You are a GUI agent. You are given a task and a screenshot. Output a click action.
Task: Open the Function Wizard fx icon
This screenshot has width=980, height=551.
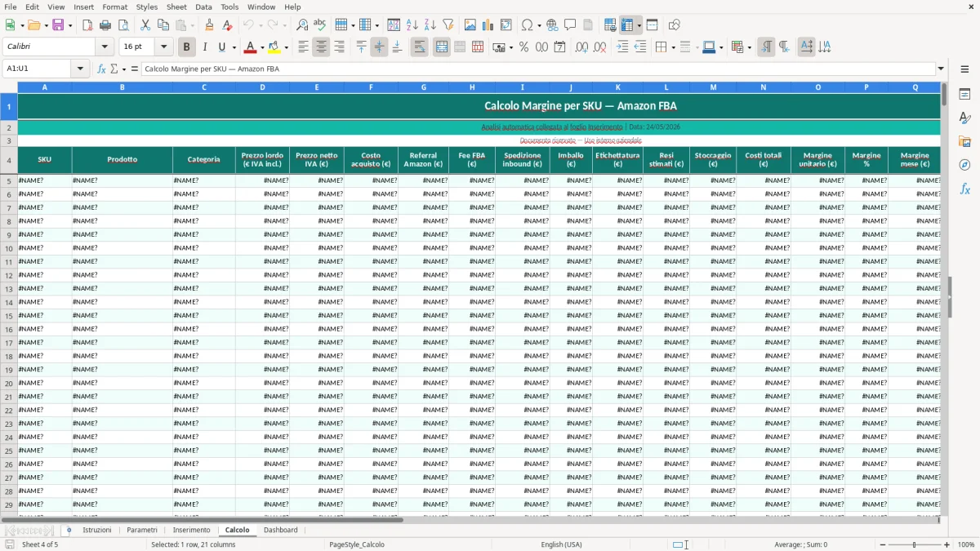point(101,69)
